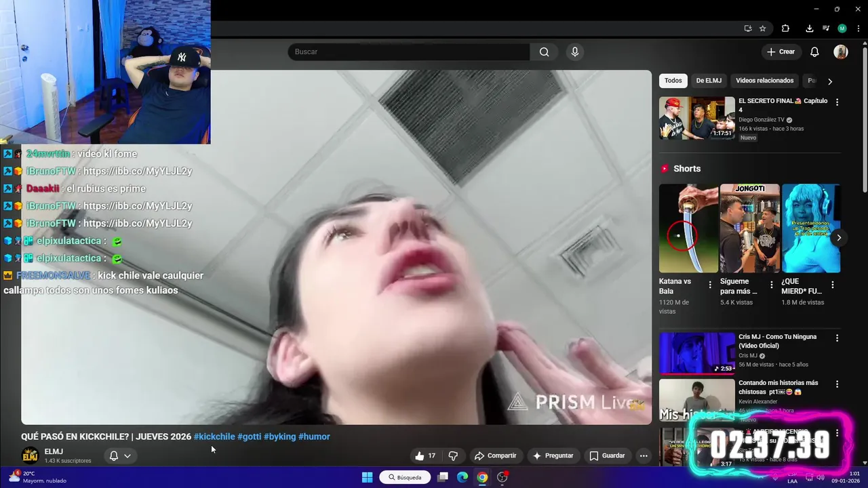Image resolution: width=868 pixels, height=488 pixels.
Task: Open EL SECRETO FINAL video thumbnail
Action: pyautogui.click(x=697, y=118)
